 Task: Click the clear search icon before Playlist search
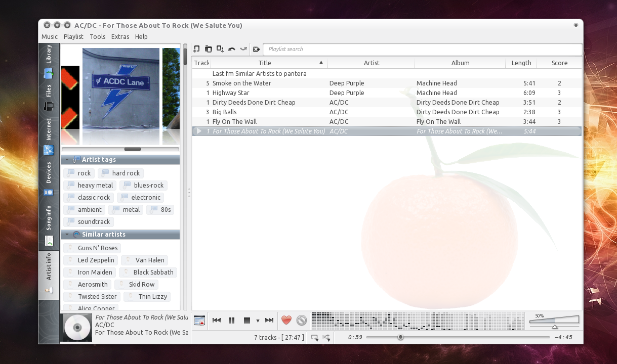(257, 49)
